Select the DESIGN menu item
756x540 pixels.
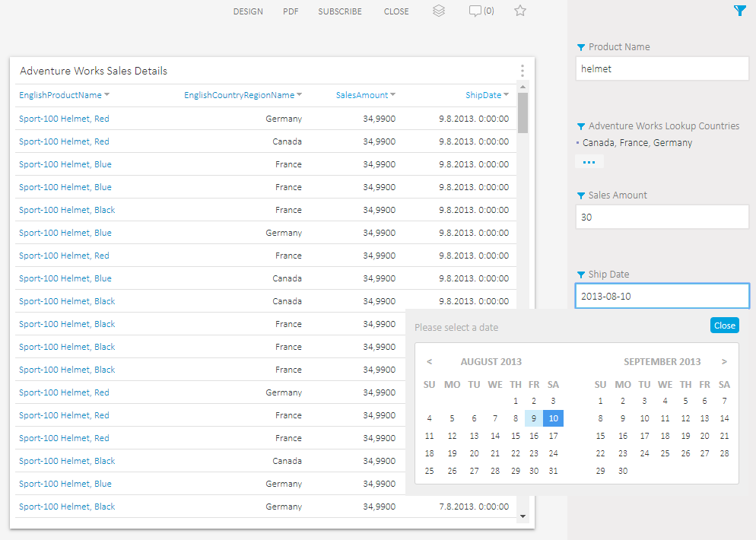[248, 11]
